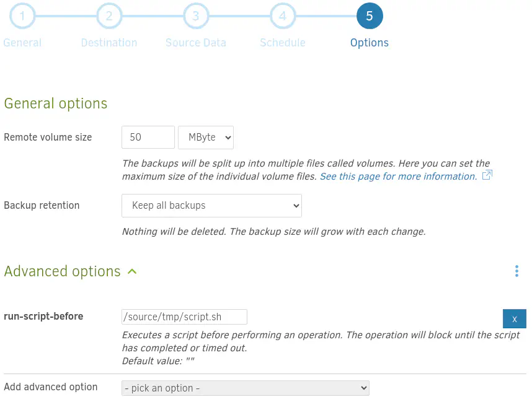Screen dimensions: 532x407
Task: Go to the General step label
Action: [22, 43]
